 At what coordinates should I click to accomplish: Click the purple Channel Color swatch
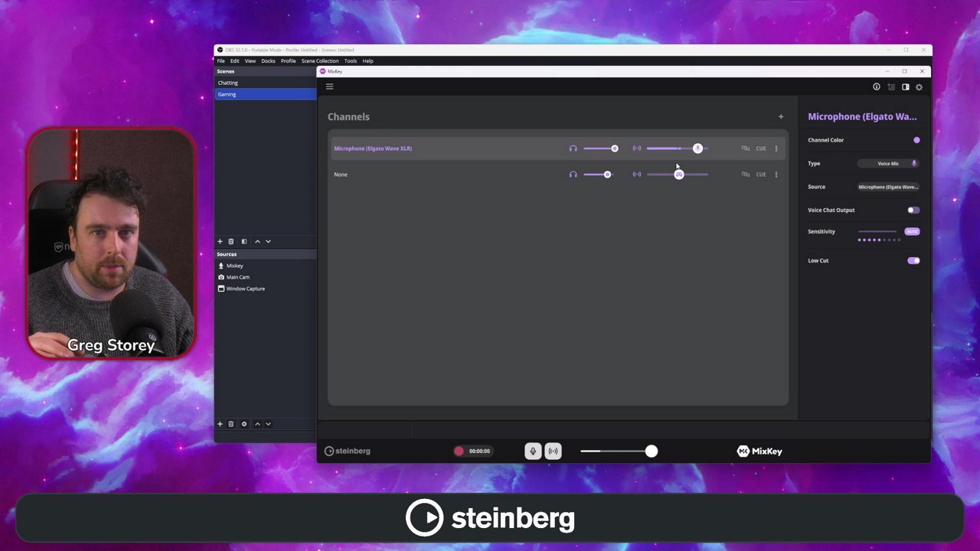point(916,140)
